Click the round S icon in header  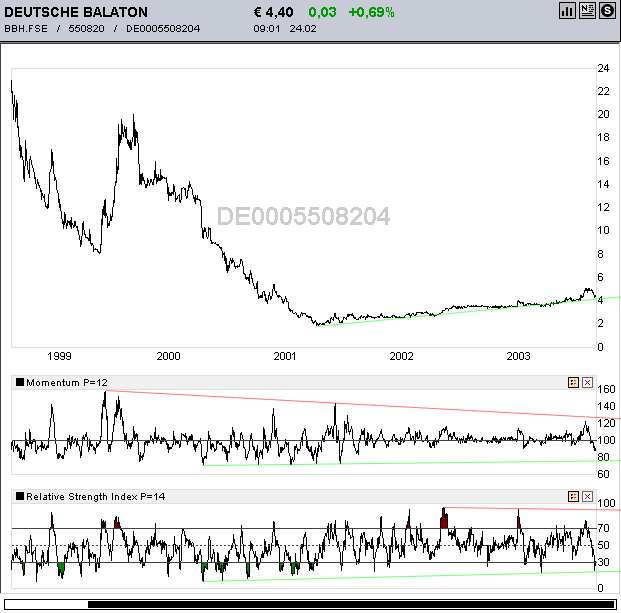coord(607,11)
